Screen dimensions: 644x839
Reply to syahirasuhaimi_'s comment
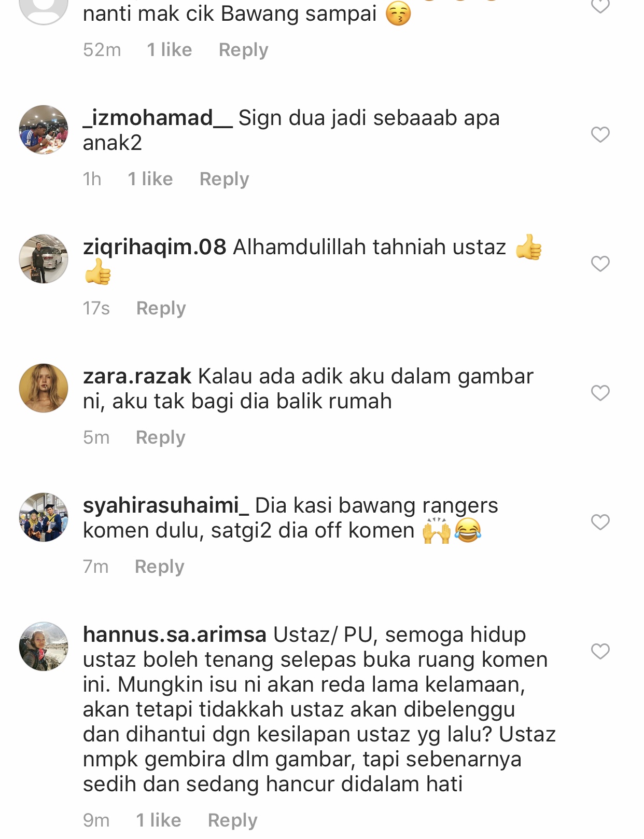(159, 567)
